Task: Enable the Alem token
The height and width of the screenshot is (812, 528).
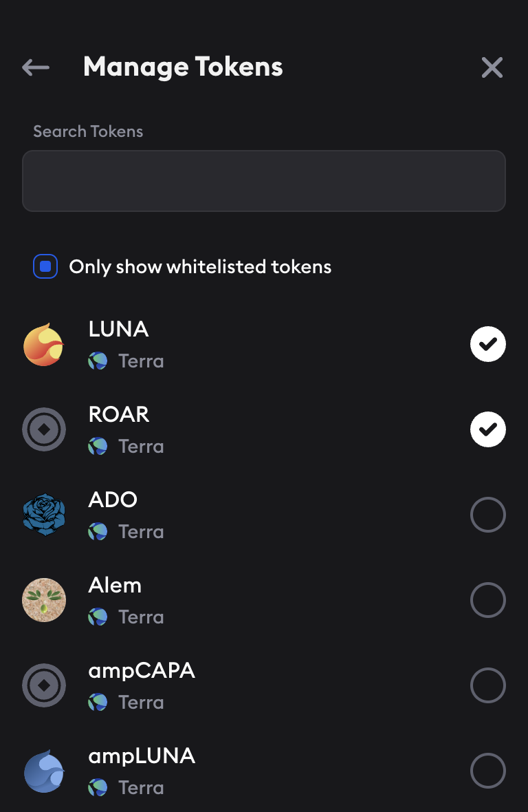Action: point(488,600)
